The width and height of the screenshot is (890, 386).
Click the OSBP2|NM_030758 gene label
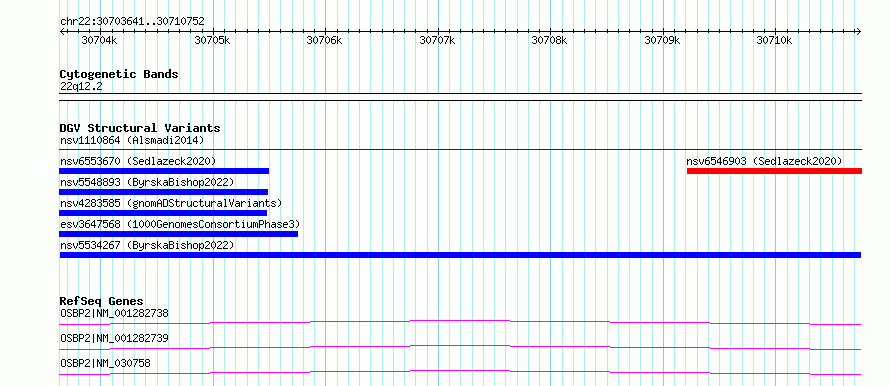105,363
